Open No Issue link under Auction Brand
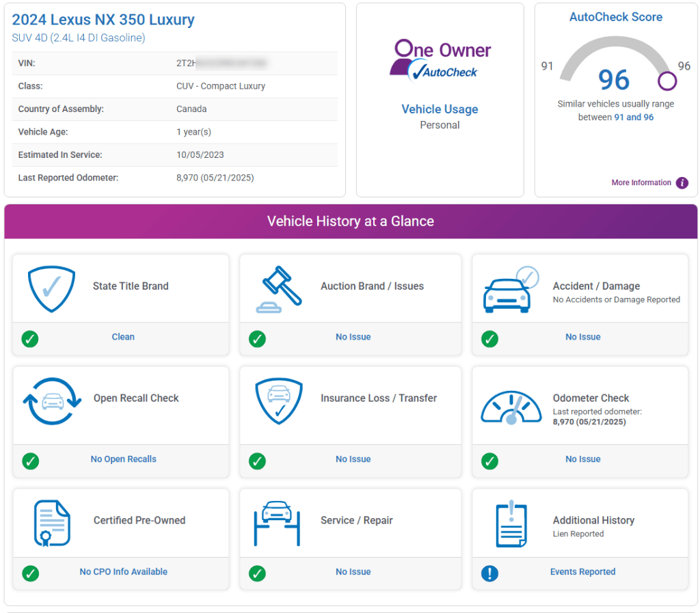 pos(353,337)
